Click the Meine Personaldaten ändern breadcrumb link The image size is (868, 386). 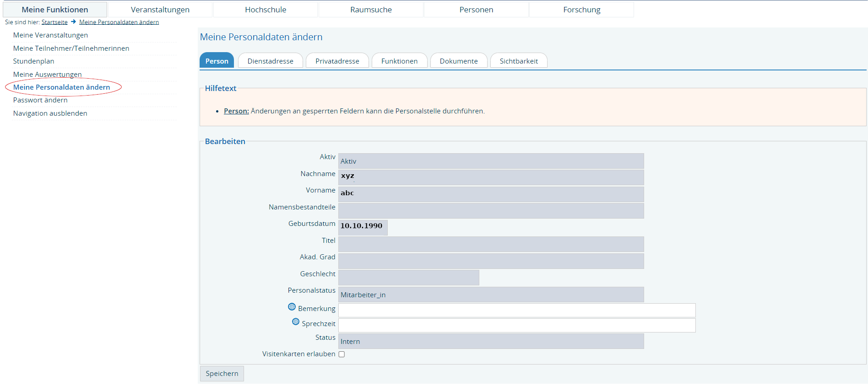pos(119,22)
